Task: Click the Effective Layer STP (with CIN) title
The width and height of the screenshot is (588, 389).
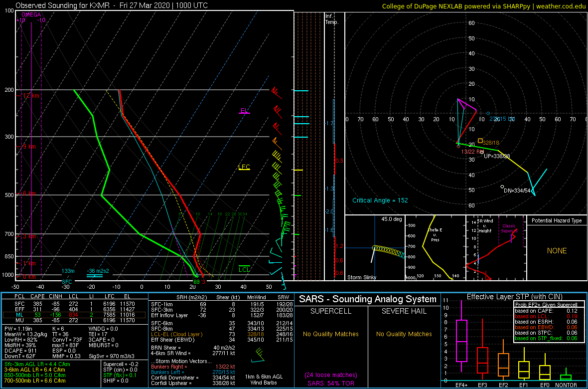Action: (514, 297)
